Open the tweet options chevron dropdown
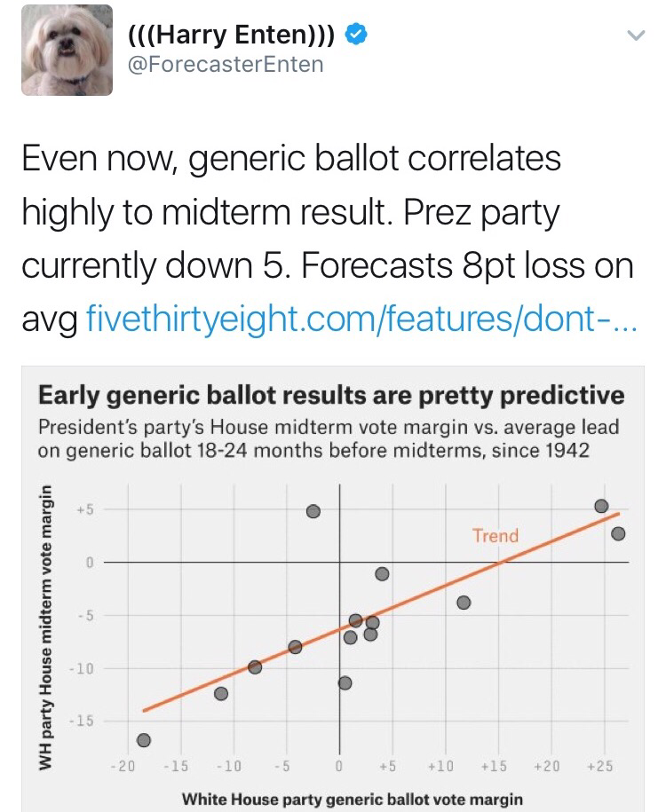 634,36
